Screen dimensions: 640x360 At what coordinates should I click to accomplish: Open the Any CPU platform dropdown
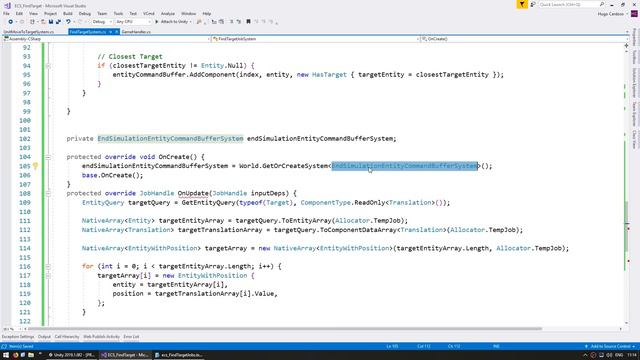pos(133,22)
